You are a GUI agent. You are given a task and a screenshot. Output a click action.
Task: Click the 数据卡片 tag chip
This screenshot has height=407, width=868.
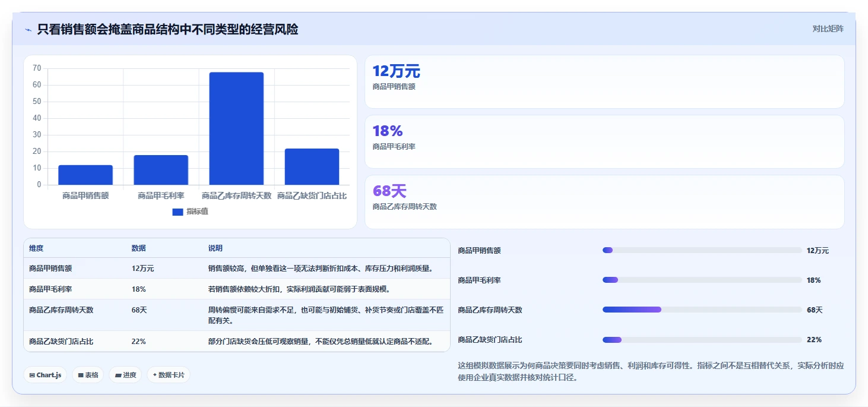point(169,375)
